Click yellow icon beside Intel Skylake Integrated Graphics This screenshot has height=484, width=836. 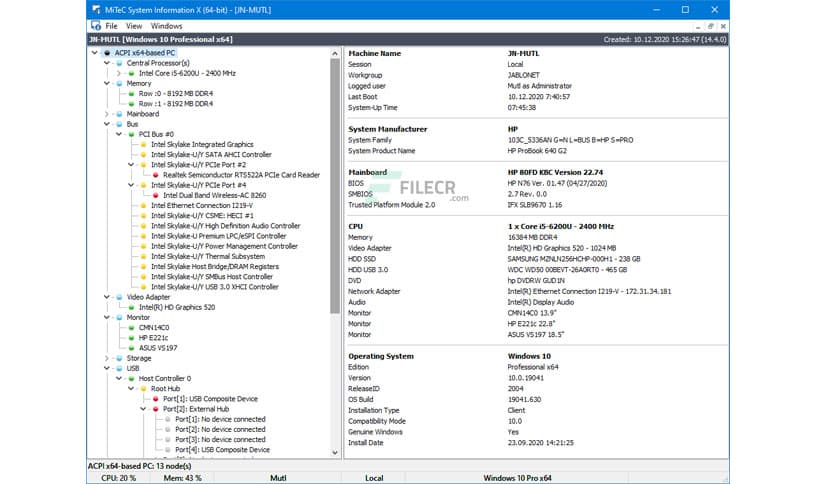(x=143, y=144)
